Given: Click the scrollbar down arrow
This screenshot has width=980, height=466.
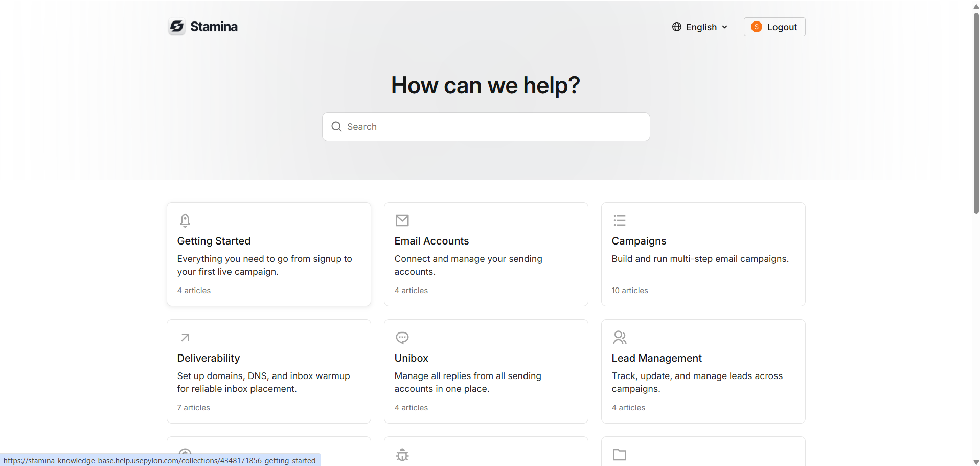Looking at the screenshot, I should point(976,462).
